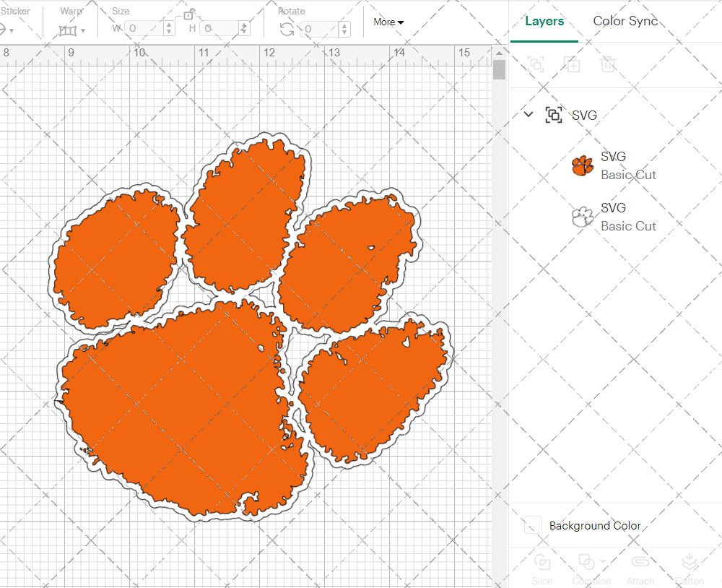Toggle selection of the SVG group
Screen dimensions: 722x588
pyautogui.click(x=554, y=115)
